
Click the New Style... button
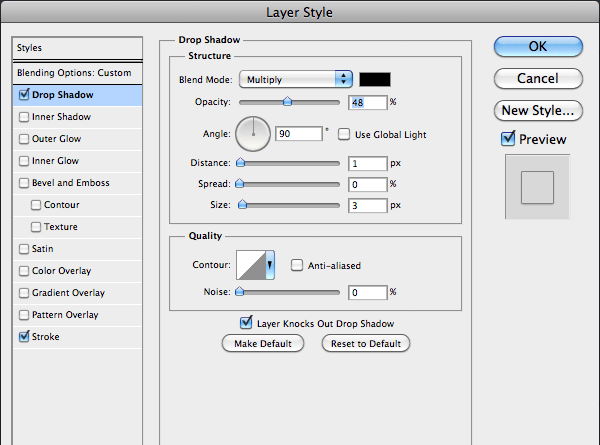pos(538,111)
